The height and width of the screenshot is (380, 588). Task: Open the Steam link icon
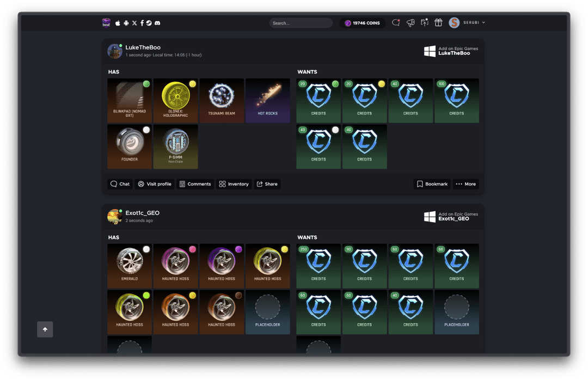point(149,23)
